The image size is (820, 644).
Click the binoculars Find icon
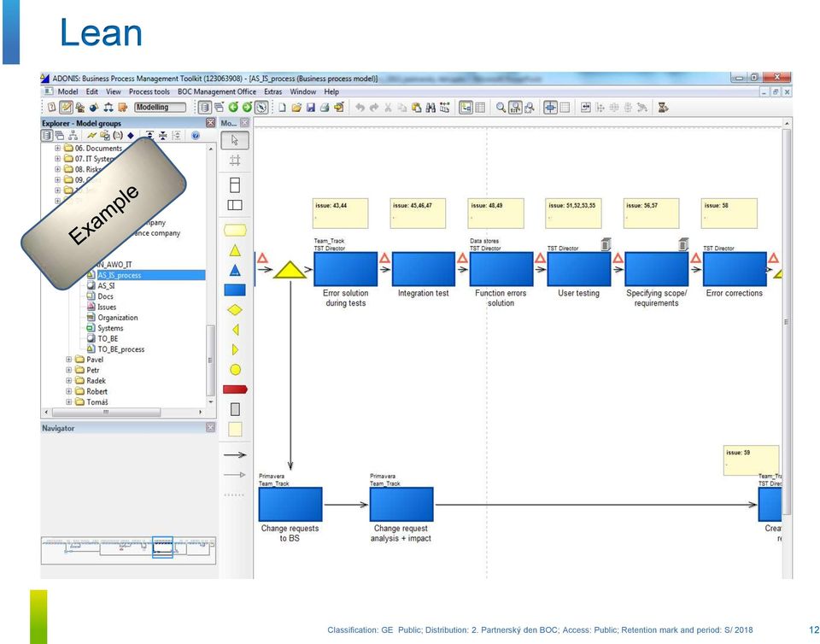pyautogui.click(x=430, y=108)
